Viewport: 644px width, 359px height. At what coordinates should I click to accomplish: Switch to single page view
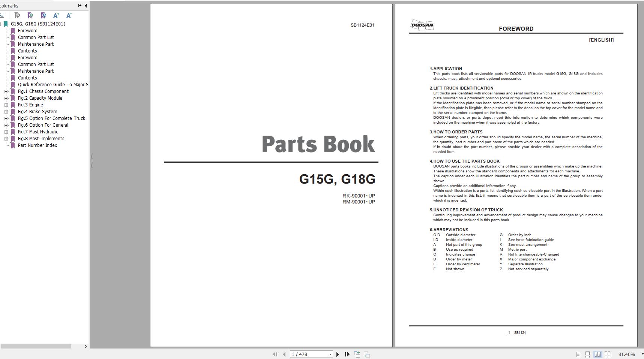click(578, 354)
